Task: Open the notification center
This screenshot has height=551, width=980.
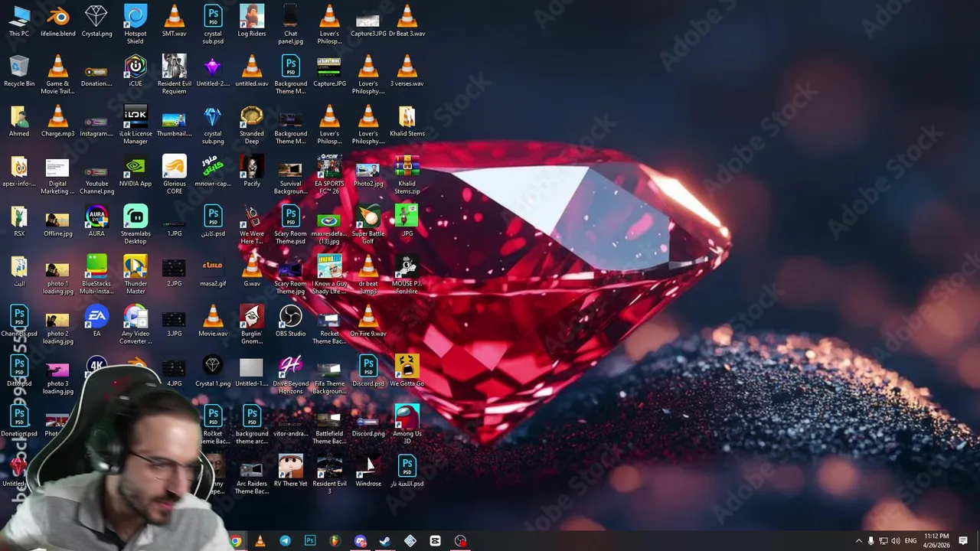Action: (x=963, y=541)
